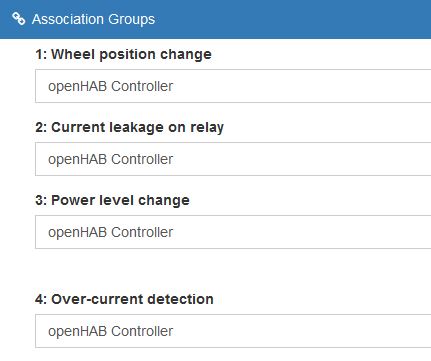Select openHAB Controller tag under Wheel position change
The image size is (431, 361).
[111, 86]
